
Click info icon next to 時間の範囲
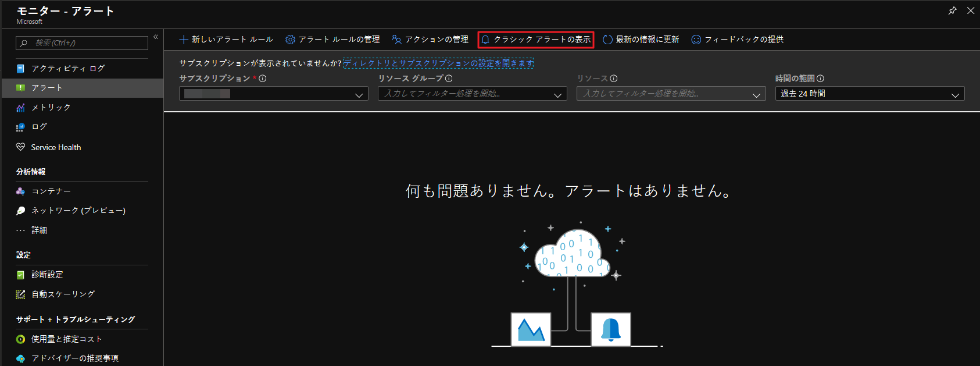(x=820, y=79)
